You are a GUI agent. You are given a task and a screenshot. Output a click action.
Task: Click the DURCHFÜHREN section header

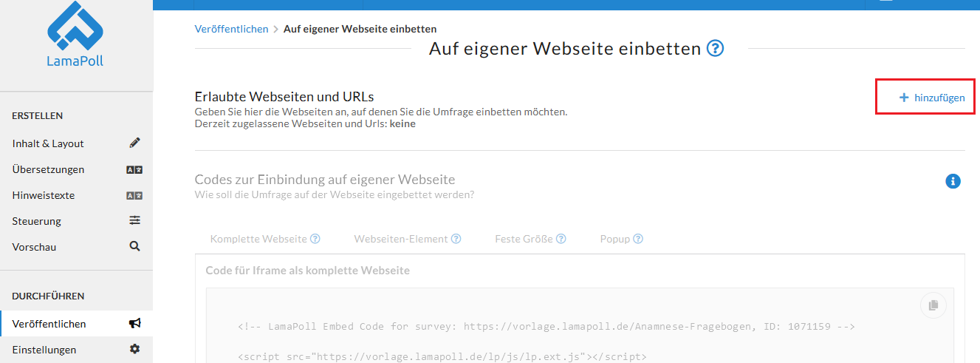tap(48, 296)
